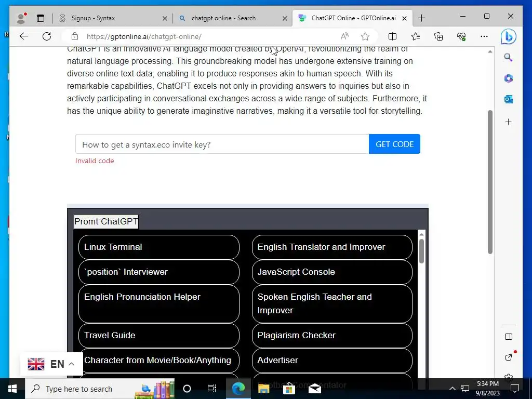Screen dimensions: 532x399
Task: Close the Signup - Syntax tab
Action: 165,18
